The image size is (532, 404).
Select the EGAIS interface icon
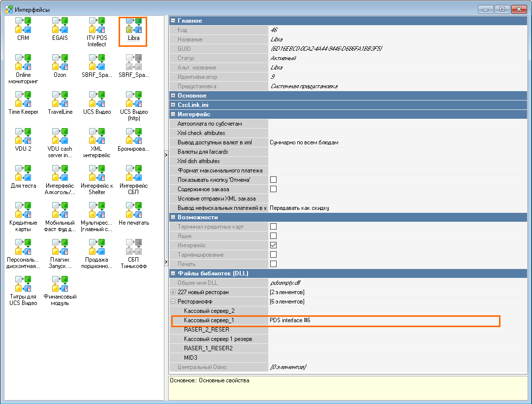pyautogui.click(x=60, y=26)
